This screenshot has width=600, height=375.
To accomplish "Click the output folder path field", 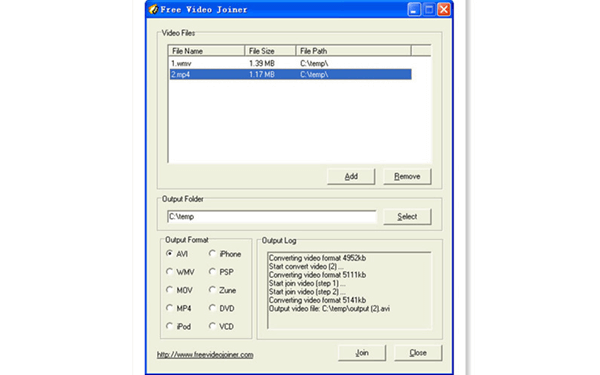I will point(272,217).
